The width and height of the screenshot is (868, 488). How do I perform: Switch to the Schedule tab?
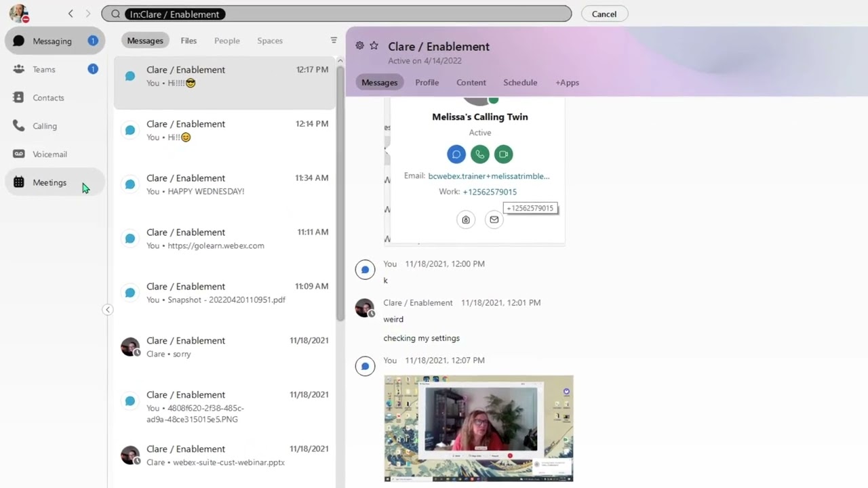tap(520, 83)
